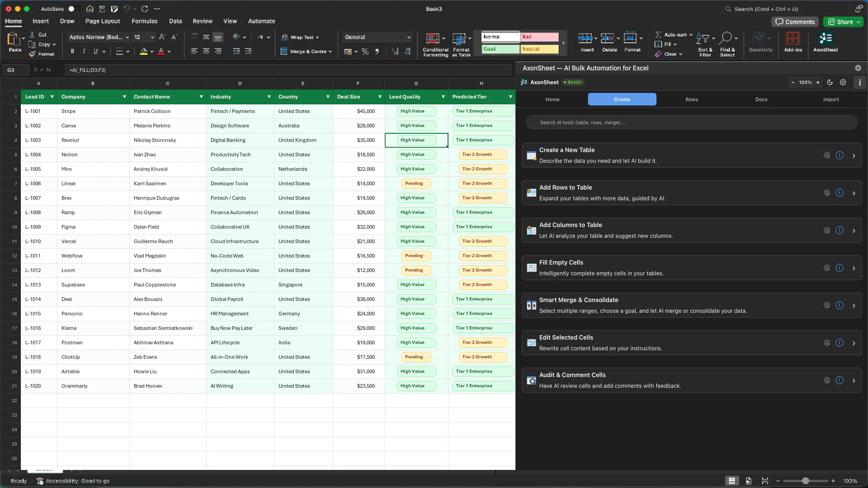
Task: Toggle Underline formatting
Action: point(95,52)
